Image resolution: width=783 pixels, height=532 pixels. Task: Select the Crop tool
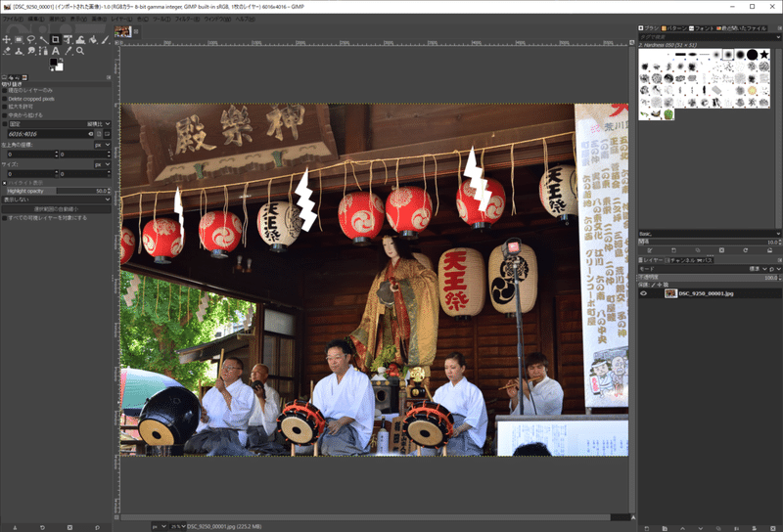(56, 40)
